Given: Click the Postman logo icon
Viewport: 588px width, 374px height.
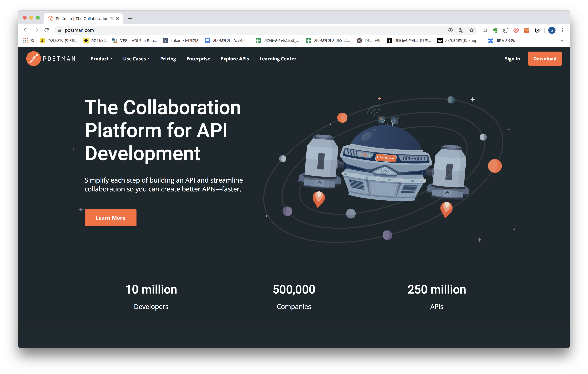Looking at the screenshot, I should (33, 59).
